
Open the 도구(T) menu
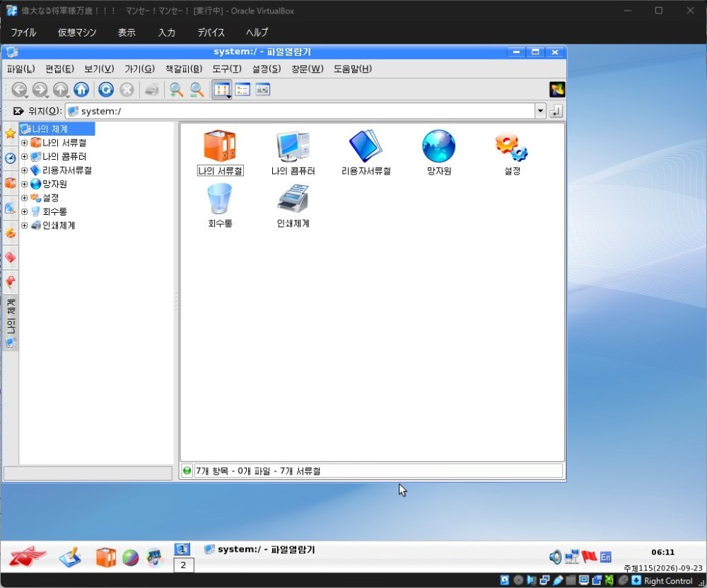click(227, 69)
